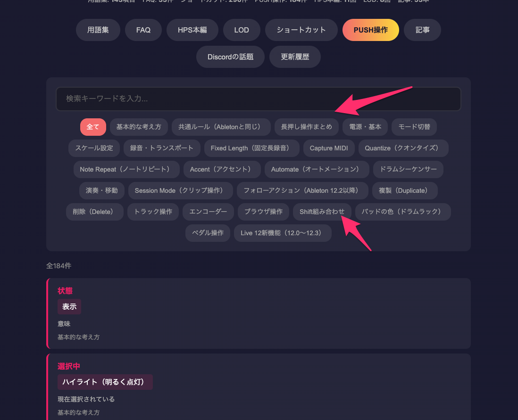Select the ブラウザ操作 filter chip
The image size is (518, 420).
[x=263, y=212]
